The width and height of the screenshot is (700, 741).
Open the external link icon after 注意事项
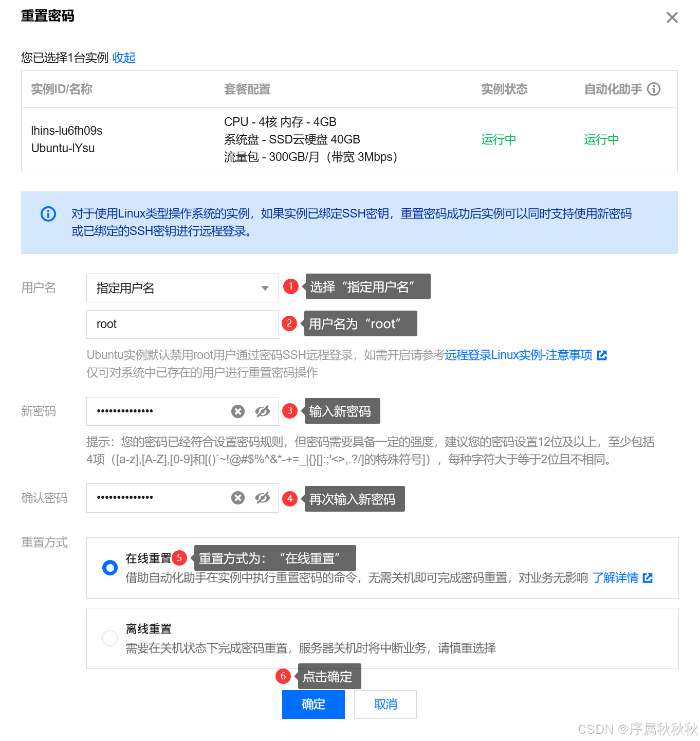point(602,355)
